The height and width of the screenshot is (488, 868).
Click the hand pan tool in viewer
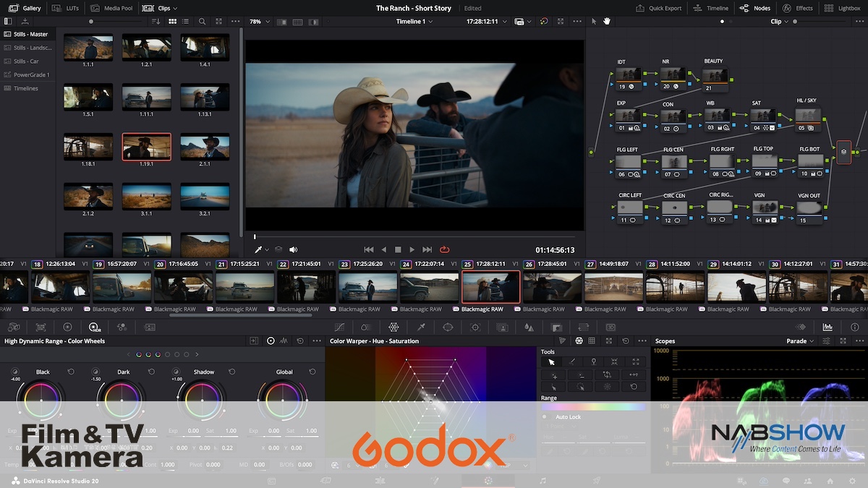click(607, 22)
